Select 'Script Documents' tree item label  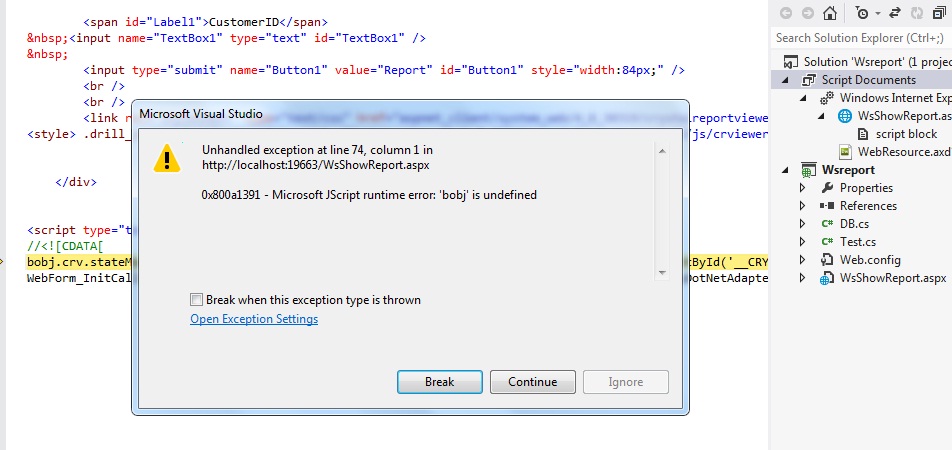click(869, 80)
